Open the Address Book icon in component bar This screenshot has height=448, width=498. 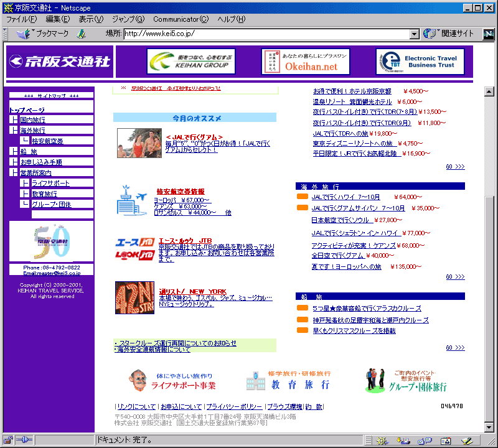(x=446, y=441)
